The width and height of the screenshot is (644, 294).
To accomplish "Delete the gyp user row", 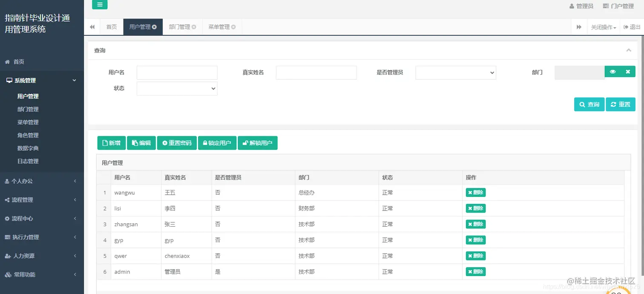I will pos(476,240).
